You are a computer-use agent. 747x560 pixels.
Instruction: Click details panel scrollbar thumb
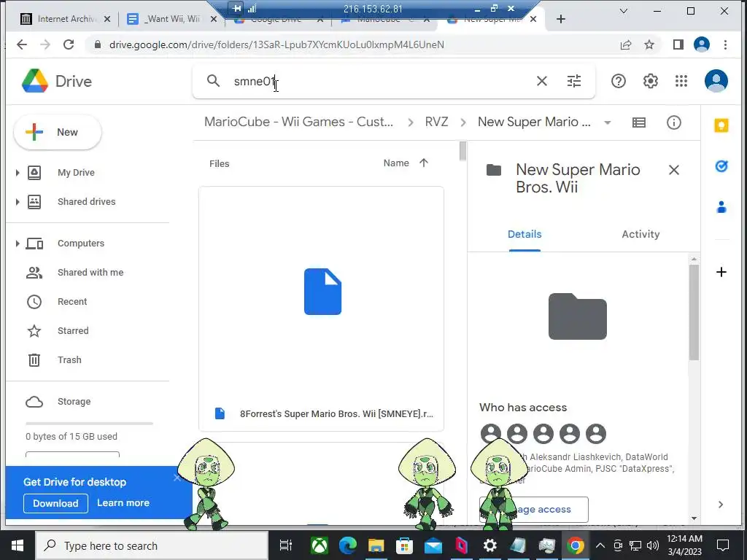[x=694, y=312]
